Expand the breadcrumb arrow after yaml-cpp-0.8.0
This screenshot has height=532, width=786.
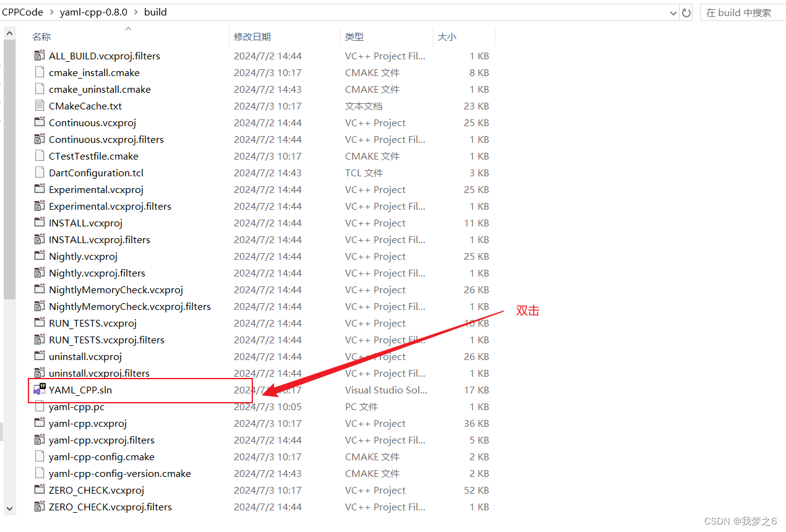click(x=134, y=12)
